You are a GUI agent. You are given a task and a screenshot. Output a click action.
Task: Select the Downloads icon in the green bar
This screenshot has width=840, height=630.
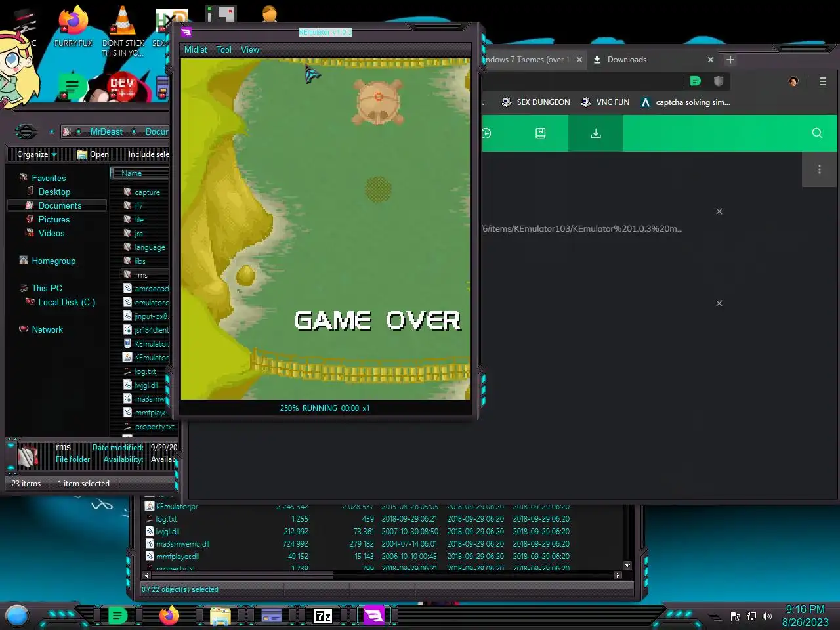[x=596, y=133]
